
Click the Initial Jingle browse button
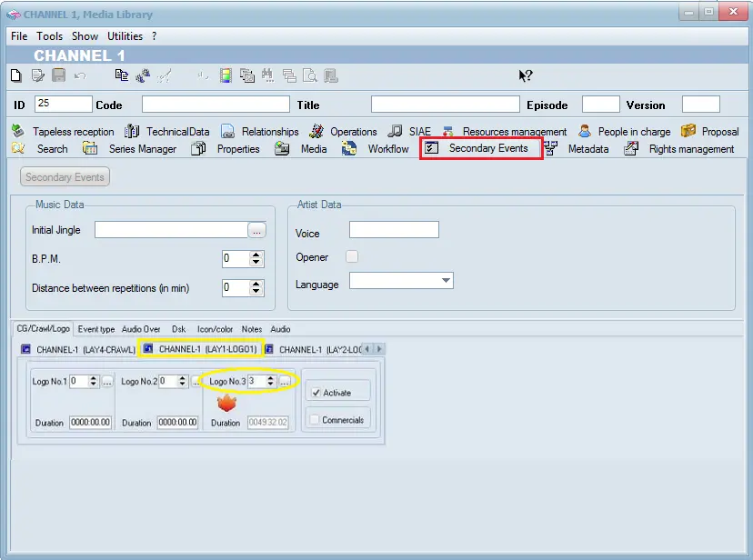257,230
